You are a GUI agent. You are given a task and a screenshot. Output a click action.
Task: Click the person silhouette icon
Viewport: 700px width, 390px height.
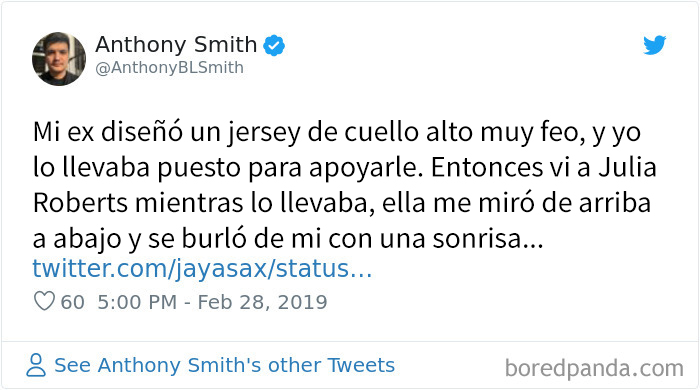coord(36,365)
